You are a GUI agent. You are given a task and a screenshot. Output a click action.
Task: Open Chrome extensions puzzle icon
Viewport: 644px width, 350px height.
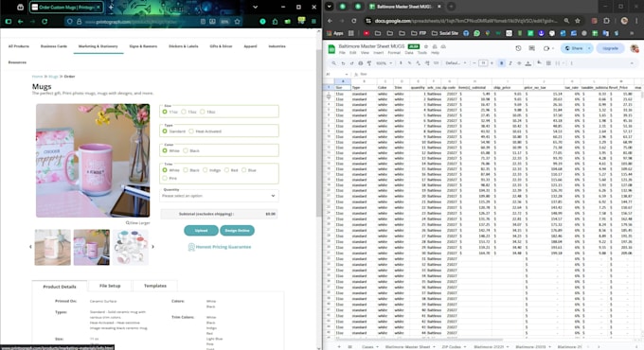tap(607, 21)
